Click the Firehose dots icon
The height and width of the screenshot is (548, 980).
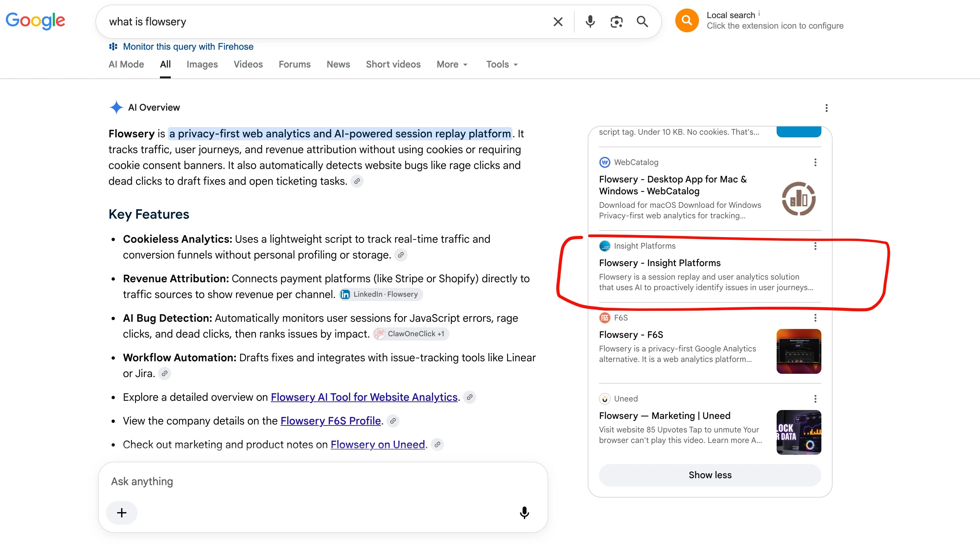pyautogui.click(x=113, y=46)
